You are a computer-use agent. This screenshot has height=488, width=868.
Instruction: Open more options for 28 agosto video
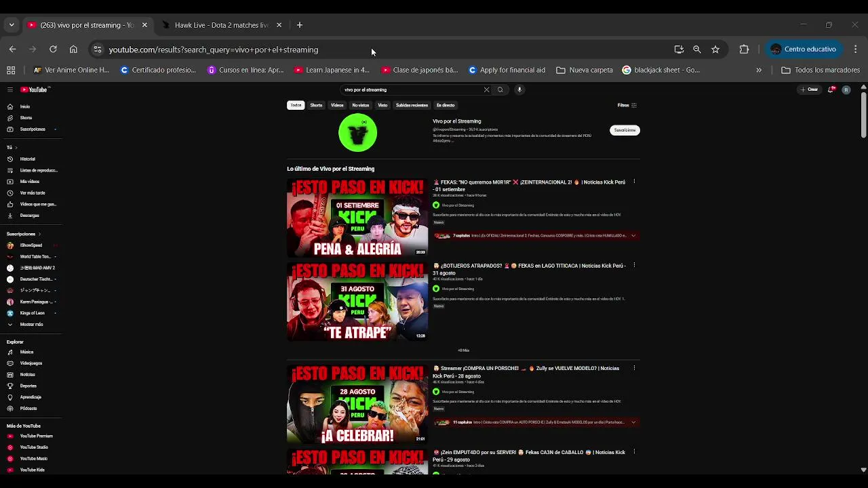coord(634,368)
